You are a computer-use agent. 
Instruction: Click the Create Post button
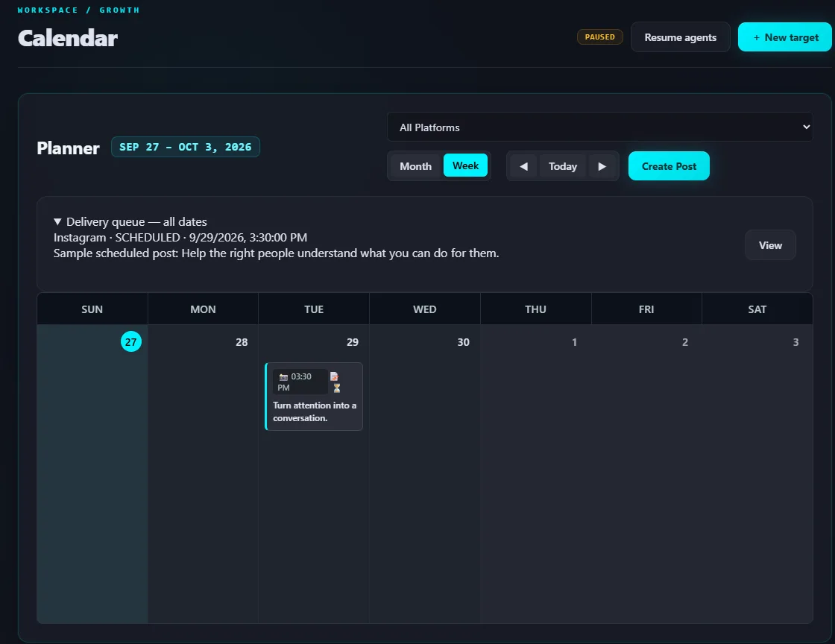pyautogui.click(x=669, y=166)
